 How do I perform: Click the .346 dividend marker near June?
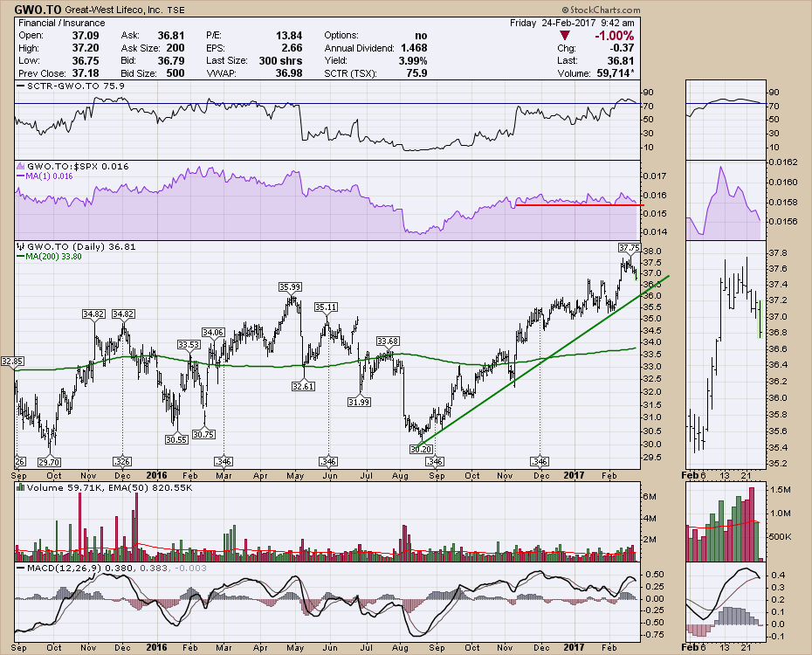click(x=328, y=461)
